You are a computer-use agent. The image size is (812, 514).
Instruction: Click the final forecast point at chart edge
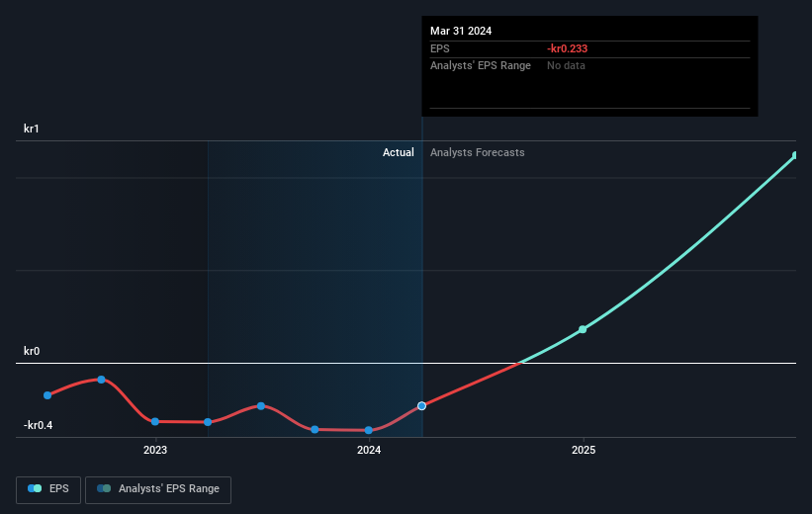point(795,155)
